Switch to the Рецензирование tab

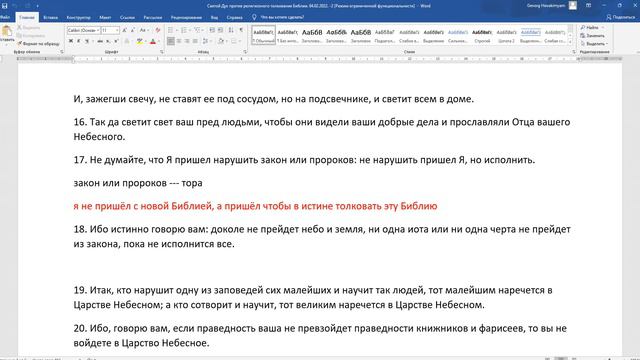pyautogui.click(x=186, y=18)
